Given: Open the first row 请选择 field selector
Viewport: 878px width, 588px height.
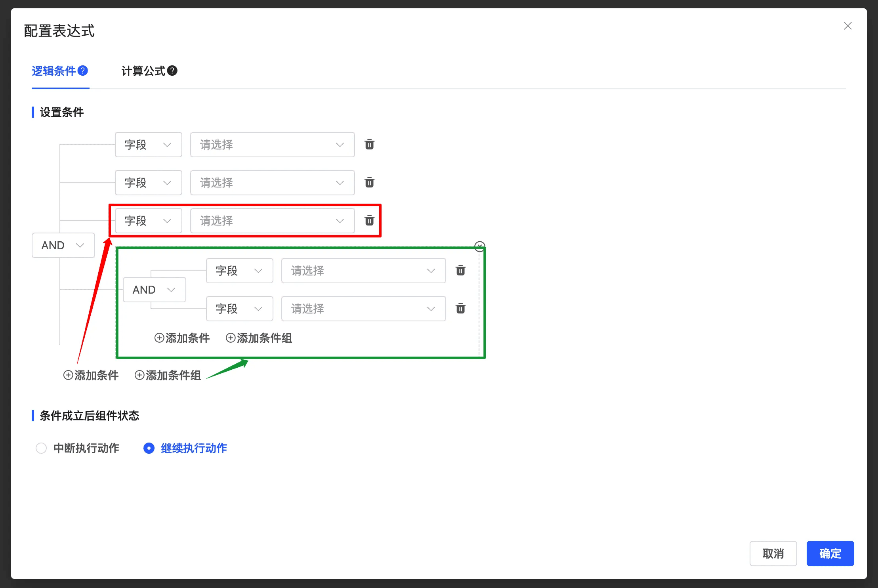Looking at the screenshot, I should (272, 145).
